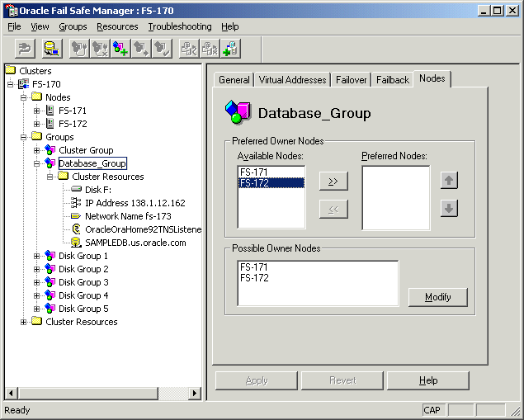Click the connect-to-cluster plug toolbar icon
524x420 pixels.
tap(25, 49)
